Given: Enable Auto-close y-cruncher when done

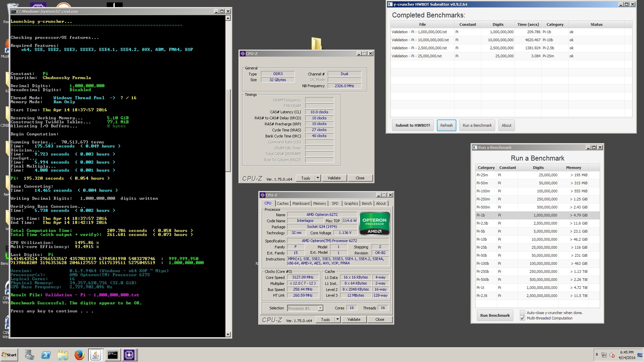Looking at the screenshot, I should click(x=522, y=313).
